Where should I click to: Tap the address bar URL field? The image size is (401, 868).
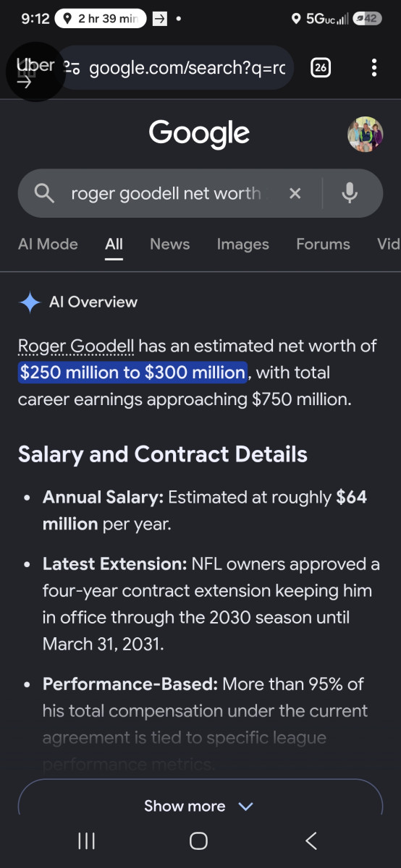(187, 68)
